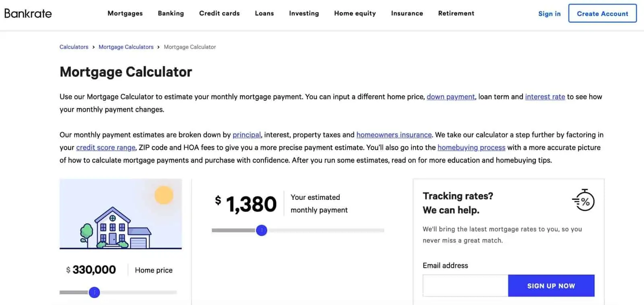Focus the Email address input field
The image size is (644, 305).
(465, 286)
